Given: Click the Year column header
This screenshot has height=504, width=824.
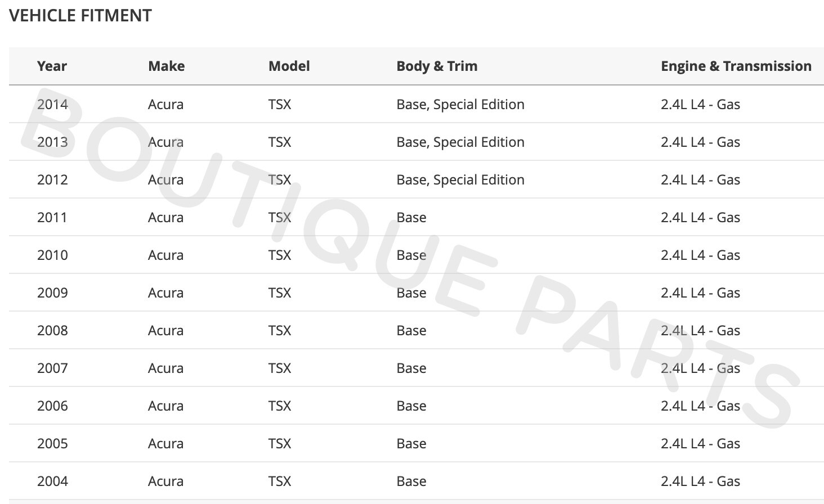Looking at the screenshot, I should pyautogui.click(x=52, y=66).
